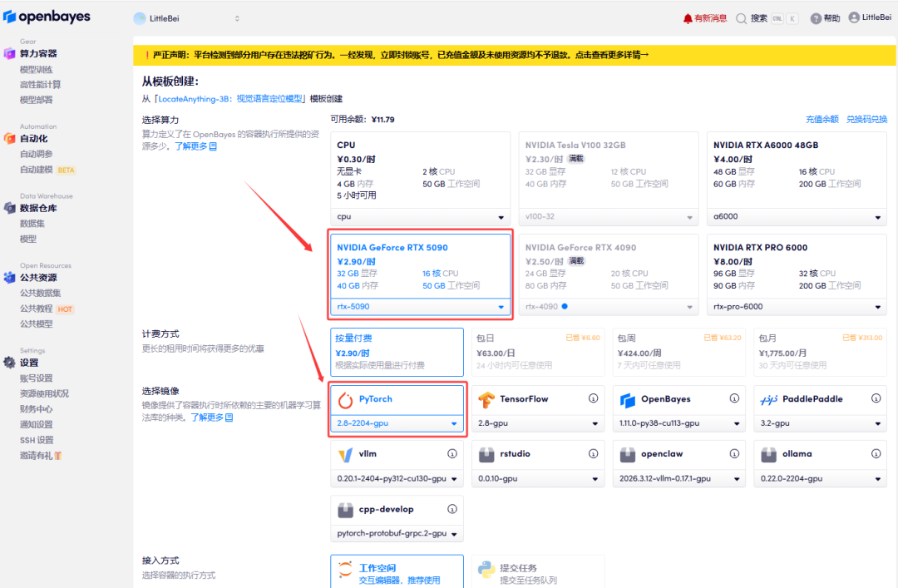Click the 设置 gear icon in the sidebar
This screenshot has width=898, height=588.
point(9,363)
